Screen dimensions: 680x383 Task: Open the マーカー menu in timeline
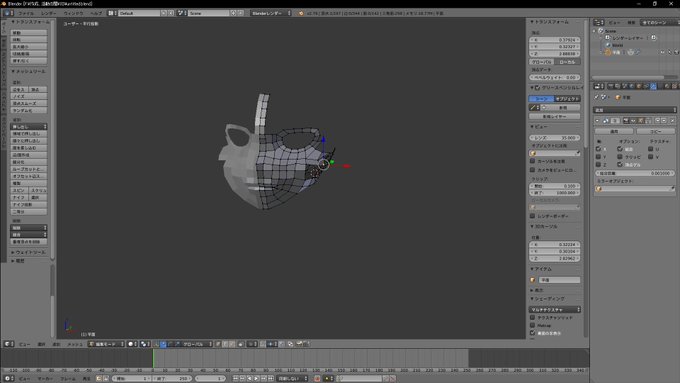coord(45,379)
